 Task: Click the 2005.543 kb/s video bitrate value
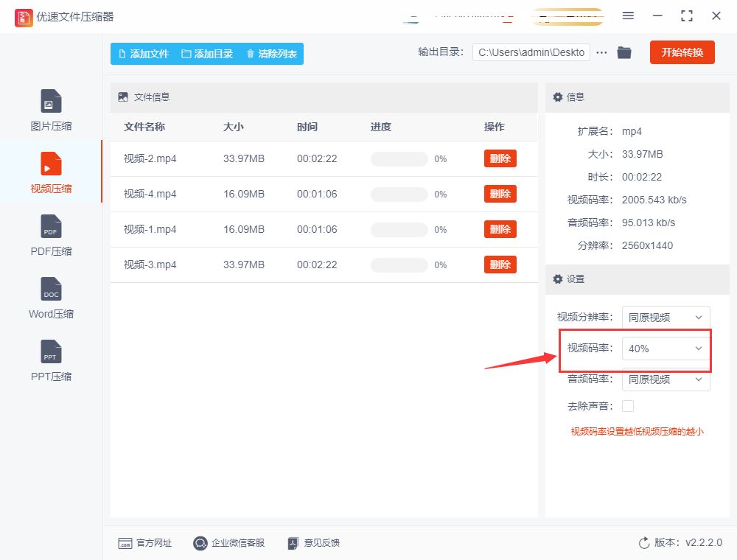tap(654, 200)
